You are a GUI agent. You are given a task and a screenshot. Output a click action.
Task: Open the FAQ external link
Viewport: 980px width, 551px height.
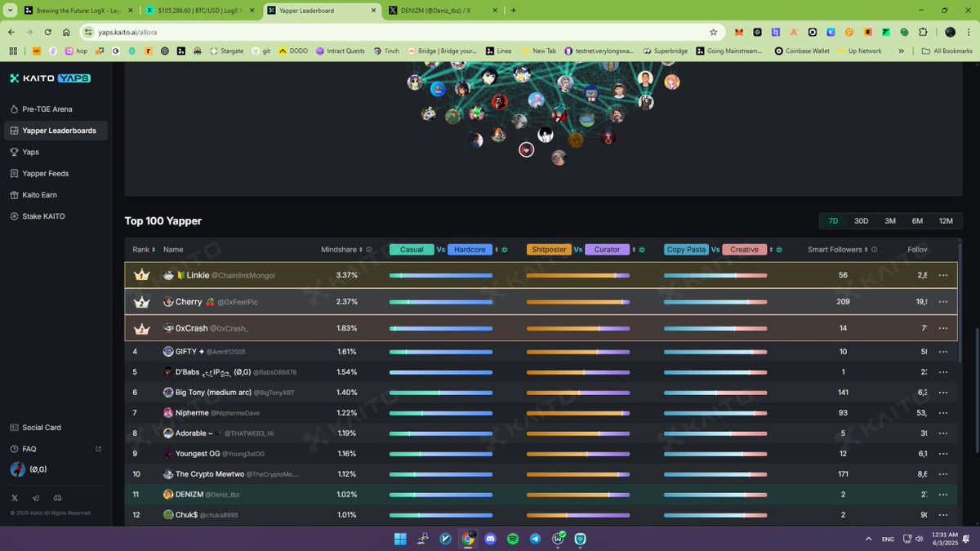(98, 448)
